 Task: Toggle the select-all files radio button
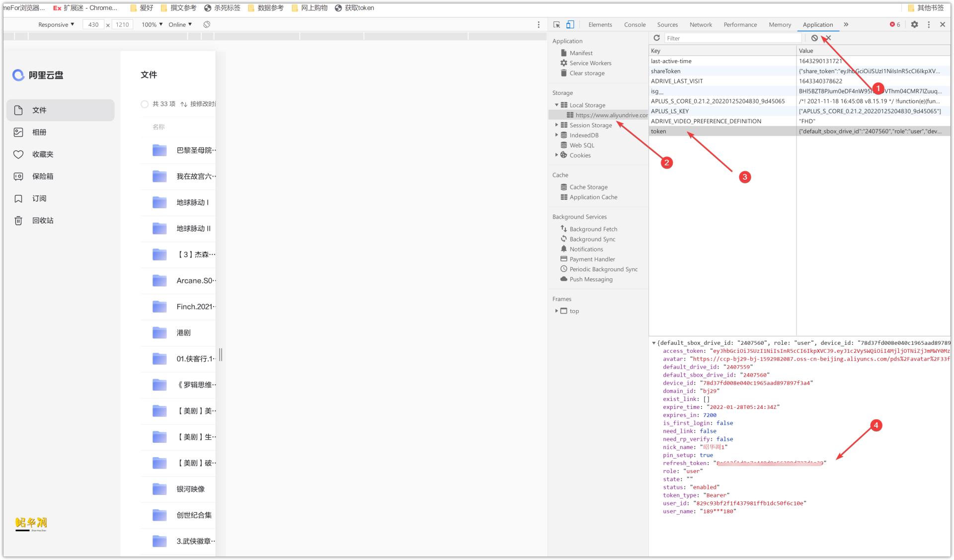point(145,104)
